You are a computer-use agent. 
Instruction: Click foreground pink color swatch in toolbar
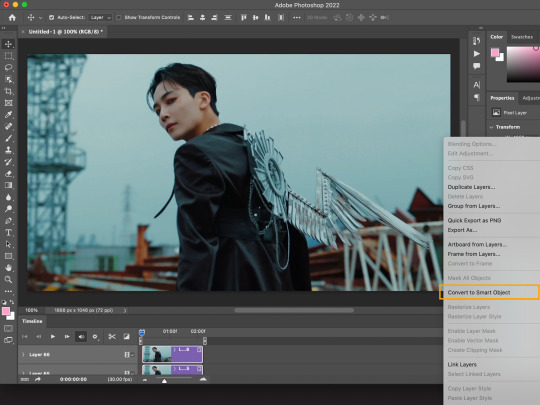click(6, 311)
